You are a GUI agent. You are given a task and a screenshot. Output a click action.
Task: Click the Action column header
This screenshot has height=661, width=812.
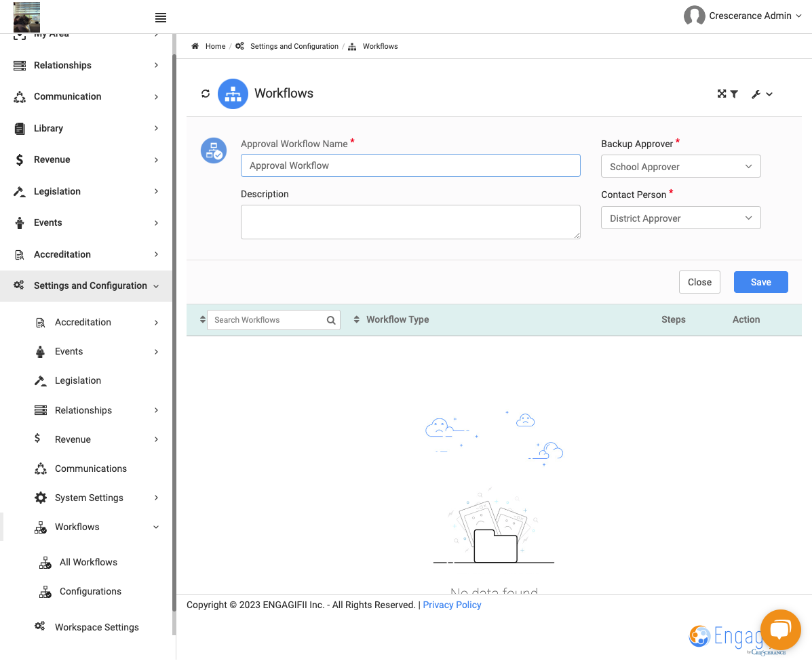(x=746, y=320)
